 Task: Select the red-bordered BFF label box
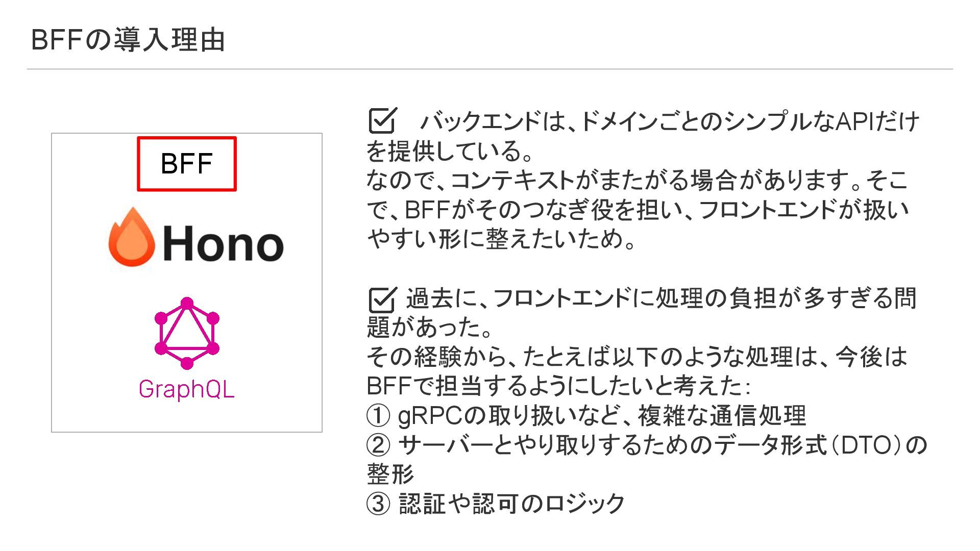pos(187,164)
